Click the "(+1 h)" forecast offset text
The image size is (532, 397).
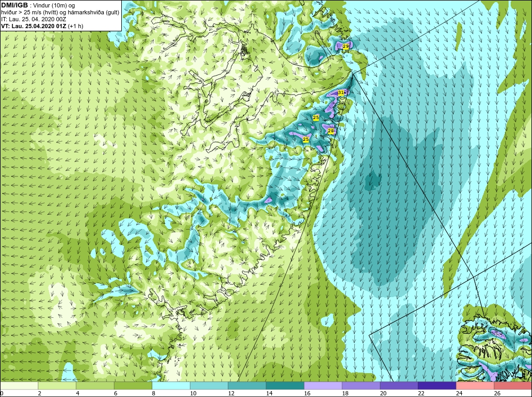point(76,26)
